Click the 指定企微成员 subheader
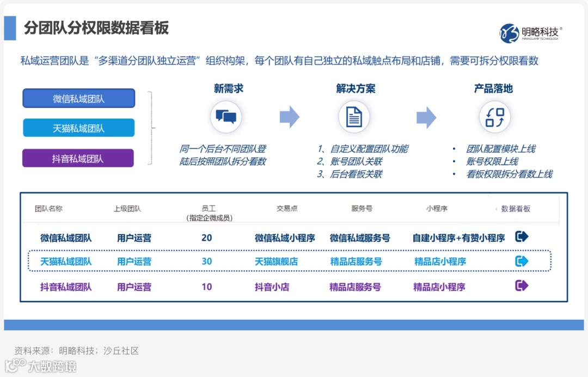Image resolution: width=588 pixels, height=377 pixels. click(x=209, y=218)
